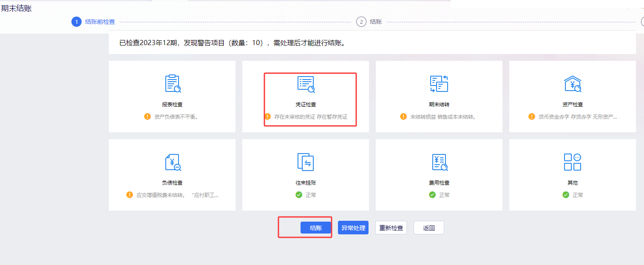Click the 费用检查 card title
The height and width of the screenshot is (265, 644).
[x=439, y=183]
